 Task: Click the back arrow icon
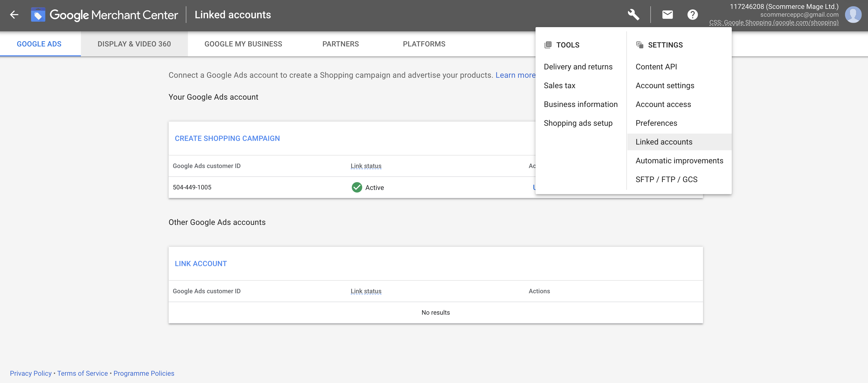tap(14, 15)
